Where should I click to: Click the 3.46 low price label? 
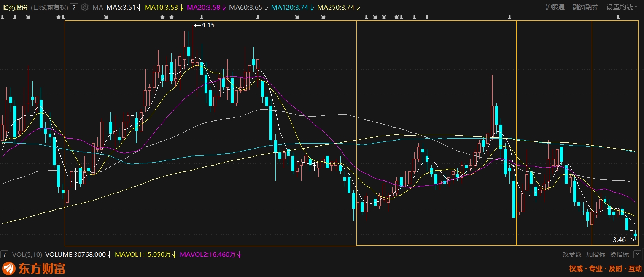[x=619, y=240]
